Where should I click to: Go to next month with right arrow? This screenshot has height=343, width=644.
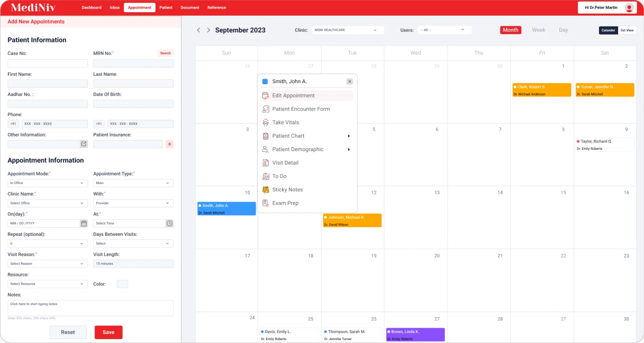(x=208, y=30)
